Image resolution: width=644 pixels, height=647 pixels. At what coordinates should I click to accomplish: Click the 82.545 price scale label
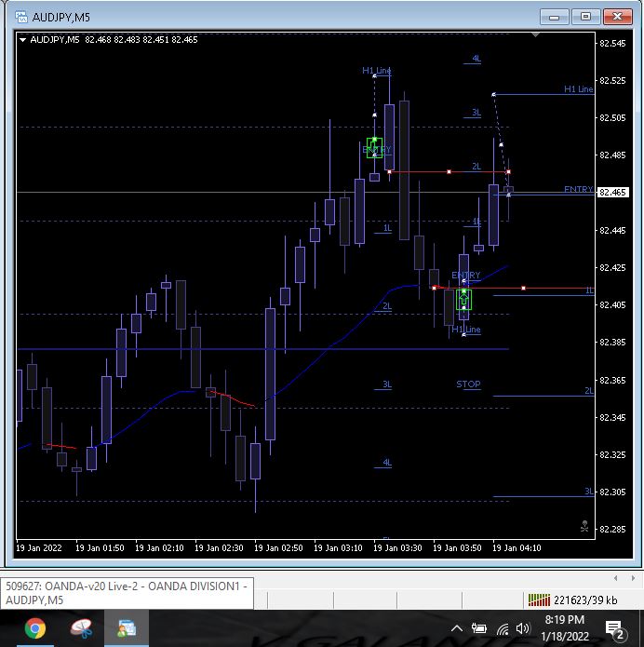point(612,44)
